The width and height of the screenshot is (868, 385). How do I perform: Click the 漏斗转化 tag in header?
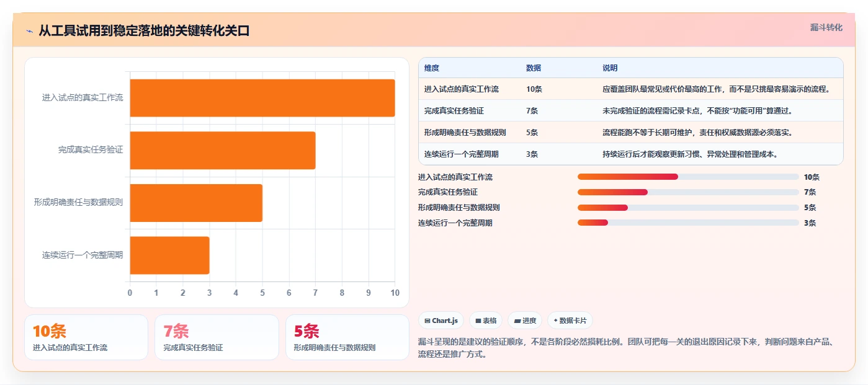coord(826,27)
